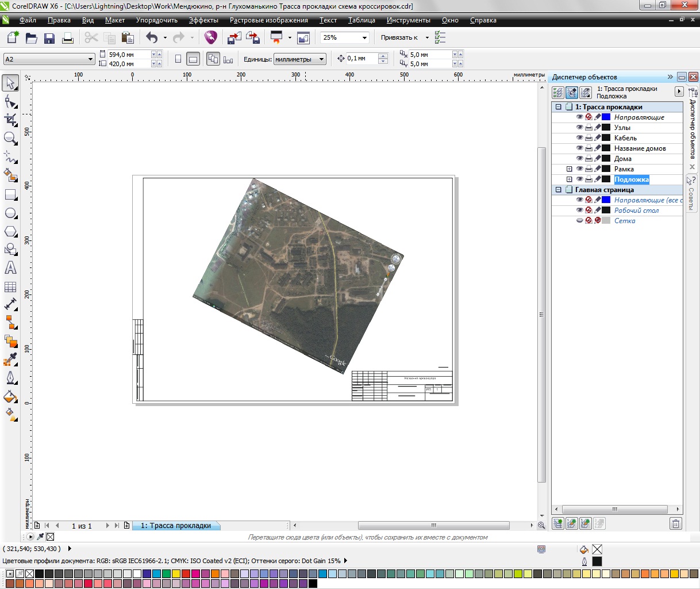This screenshot has height=589, width=700.
Task: Open the Растровые изображения menu
Action: pyautogui.click(x=269, y=20)
